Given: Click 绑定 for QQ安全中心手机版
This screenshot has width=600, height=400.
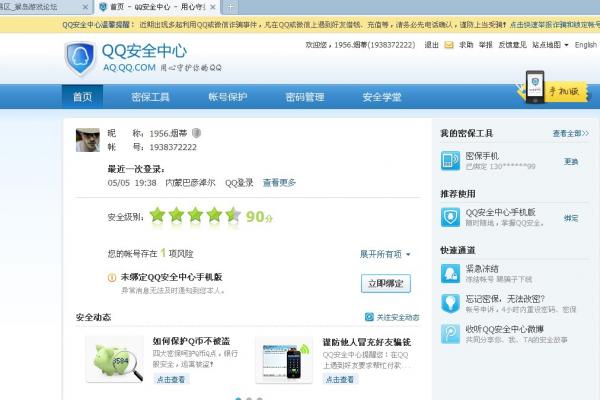Looking at the screenshot, I should pos(571,218).
